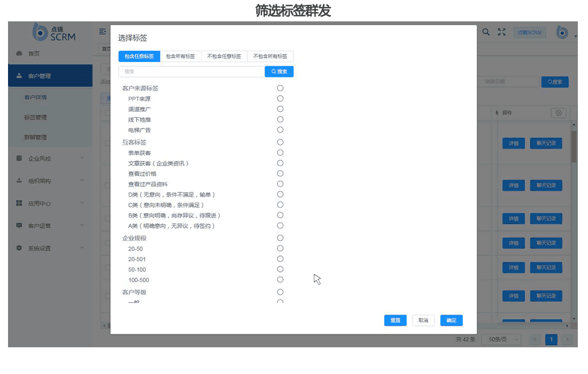Click the 客户管理 people icon

19,76
